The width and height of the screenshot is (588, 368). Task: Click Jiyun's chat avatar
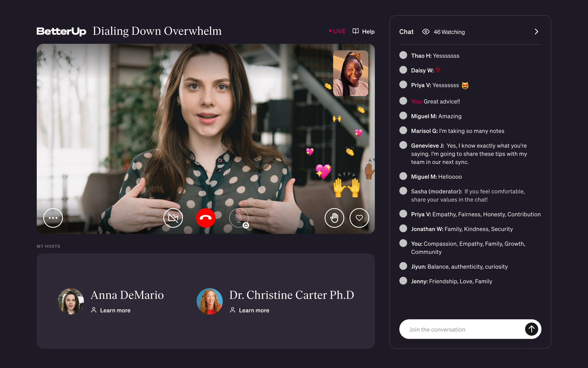pos(403,266)
